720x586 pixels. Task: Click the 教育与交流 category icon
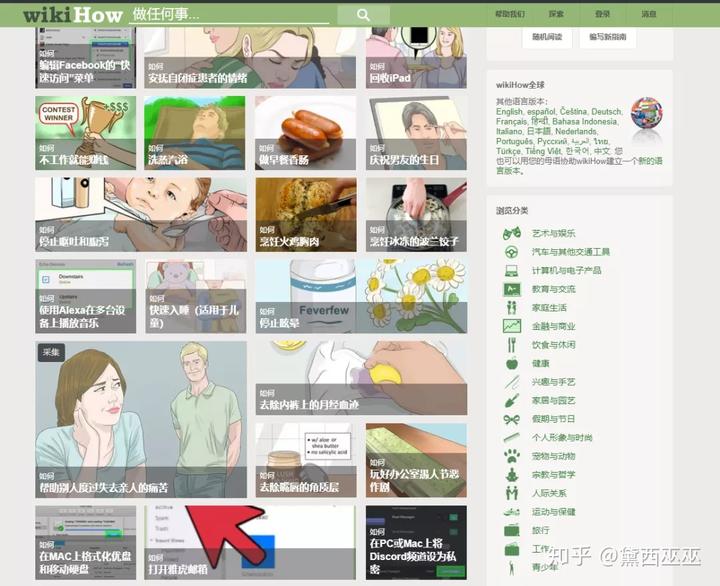pos(512,289)
